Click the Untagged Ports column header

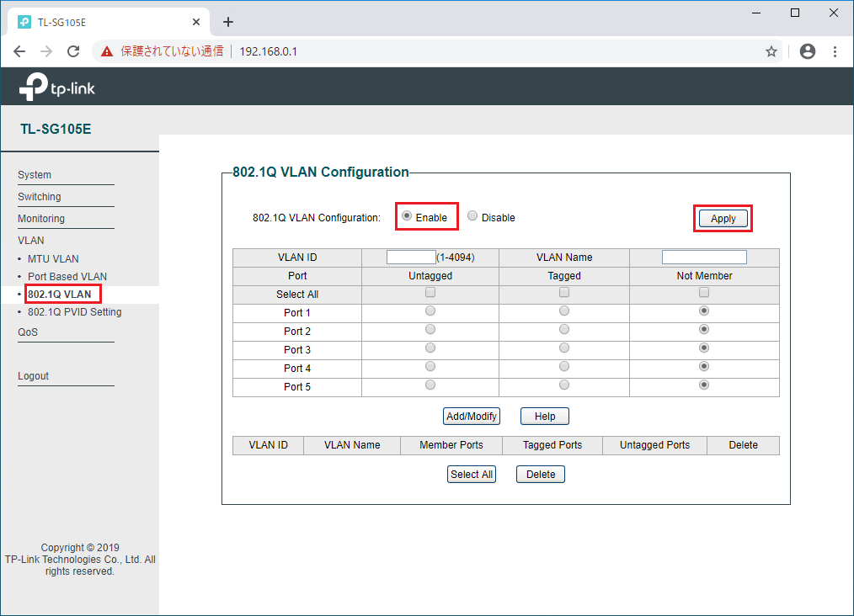click(654, 445)
